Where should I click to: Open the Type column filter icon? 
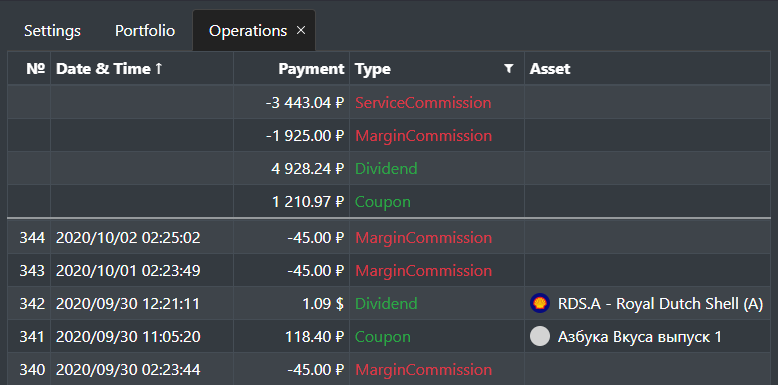tap(508, 68)
